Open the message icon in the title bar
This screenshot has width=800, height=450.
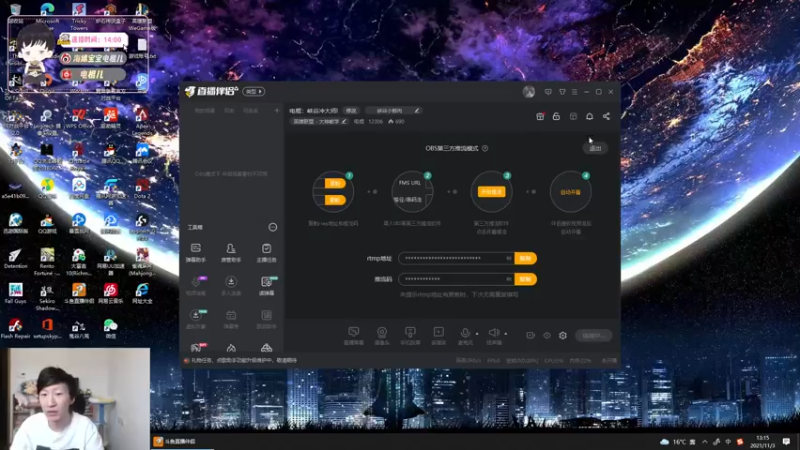click(548, 92)
